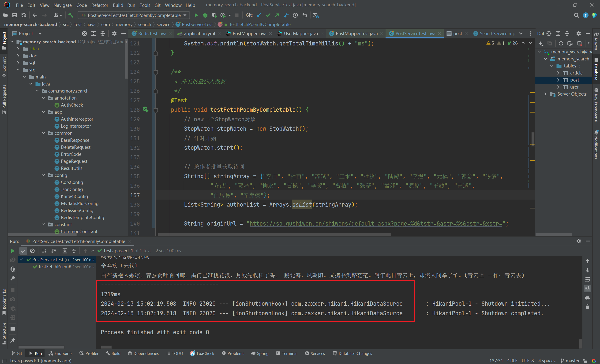Open the Run panel settings gear

click(579, 241)
